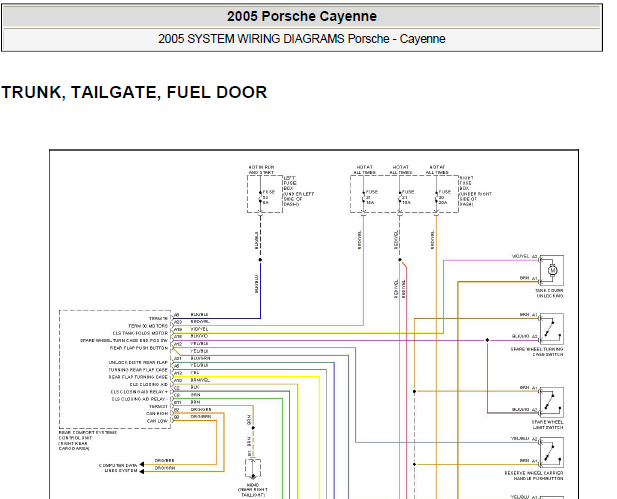The height and width of the screenshot is (499, 617).
Task: Click the reserve wheel carrier handle pushbutton symbol
Action: [x=552, y=453]
